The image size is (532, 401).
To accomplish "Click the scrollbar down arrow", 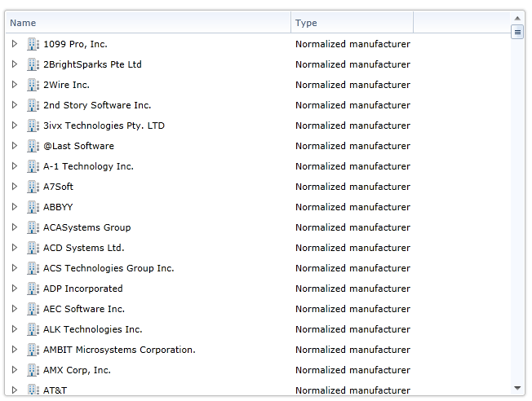I will point(517,388).
